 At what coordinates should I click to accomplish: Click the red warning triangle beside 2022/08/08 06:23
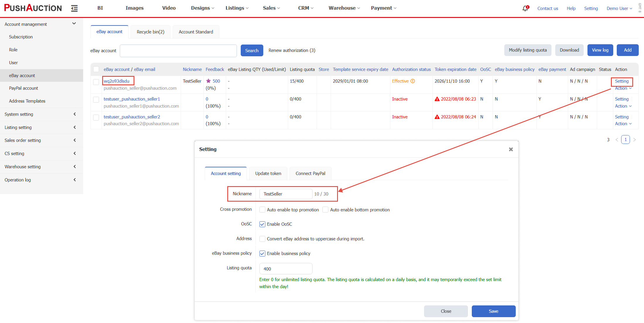(437, 99)
